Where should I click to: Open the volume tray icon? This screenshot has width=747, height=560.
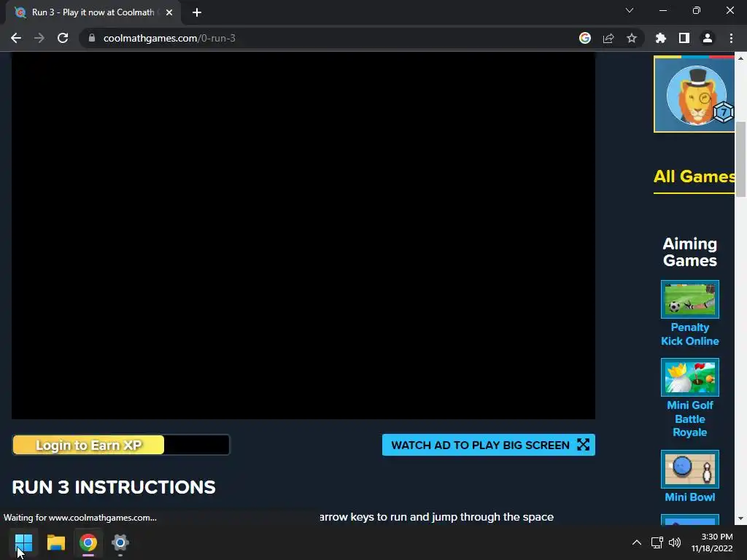[x=675, y=542]
